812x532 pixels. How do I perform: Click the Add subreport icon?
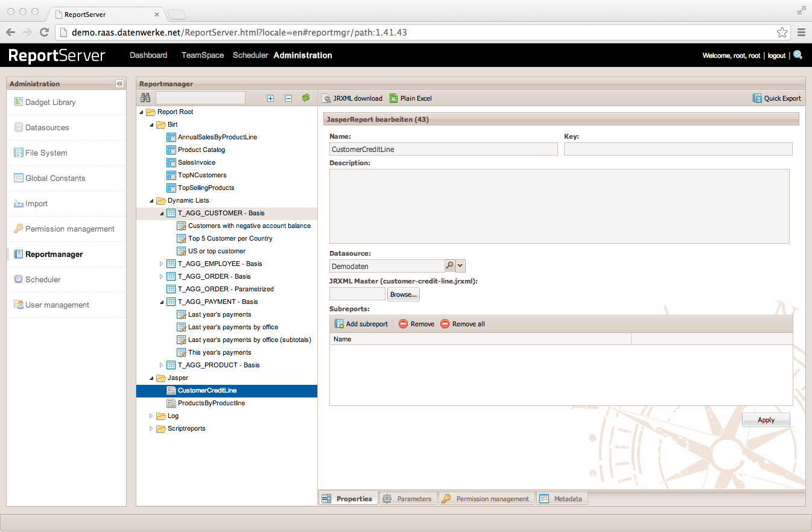(339, 324)
